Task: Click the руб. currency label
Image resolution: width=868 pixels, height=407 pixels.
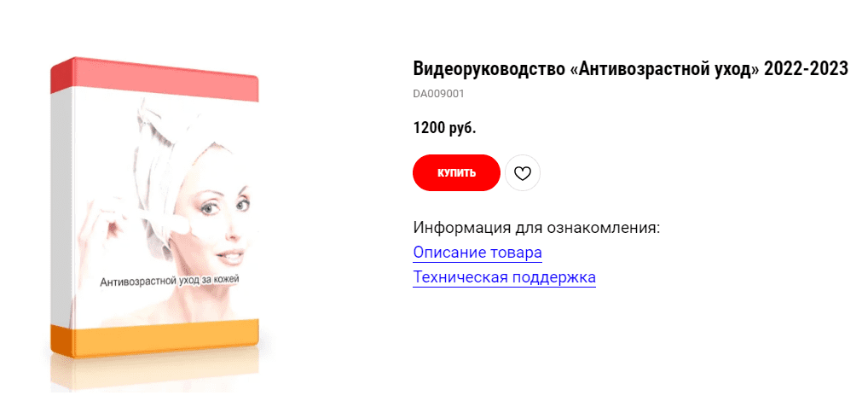Action: [x=462, y=129]
